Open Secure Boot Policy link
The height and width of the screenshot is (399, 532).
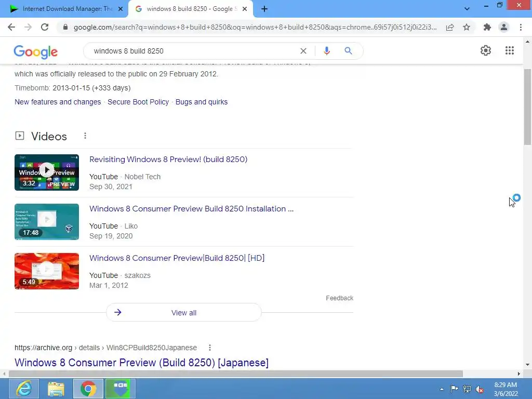[x=138, y=102]
